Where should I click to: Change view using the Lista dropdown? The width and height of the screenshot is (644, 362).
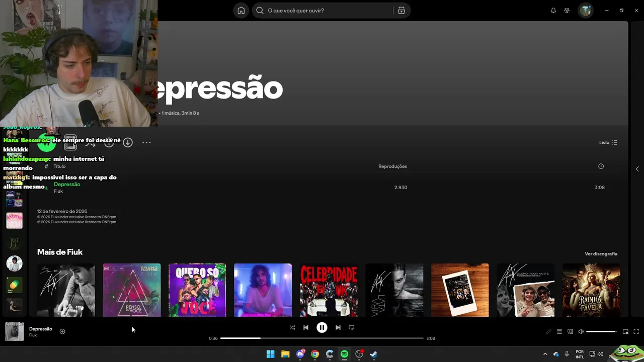[x=608, y=143]
